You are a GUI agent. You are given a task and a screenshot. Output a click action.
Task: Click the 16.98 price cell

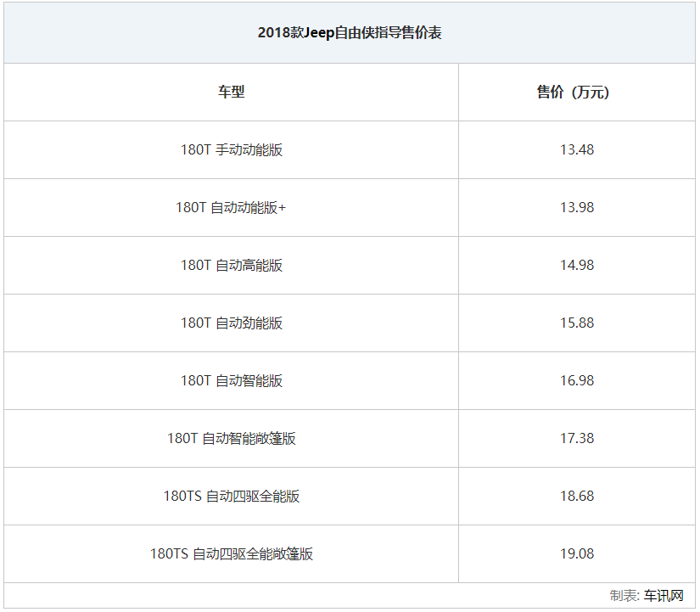pyautogui.click(x=576, y=380)
